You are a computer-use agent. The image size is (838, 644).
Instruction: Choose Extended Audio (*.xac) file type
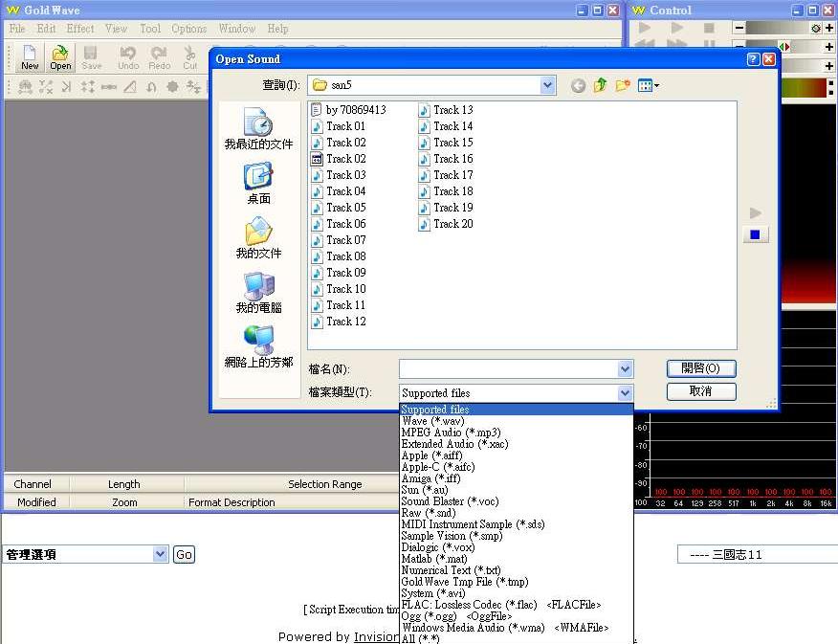pos(517,444)
